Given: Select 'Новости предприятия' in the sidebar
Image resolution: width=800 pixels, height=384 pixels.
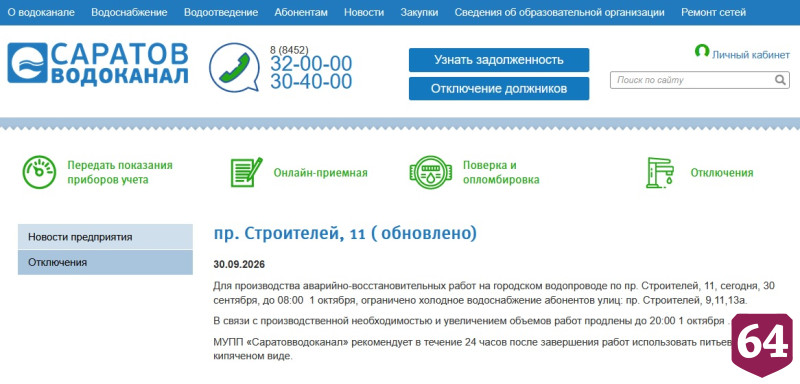Looking at the screenshot, I should 105,237.
